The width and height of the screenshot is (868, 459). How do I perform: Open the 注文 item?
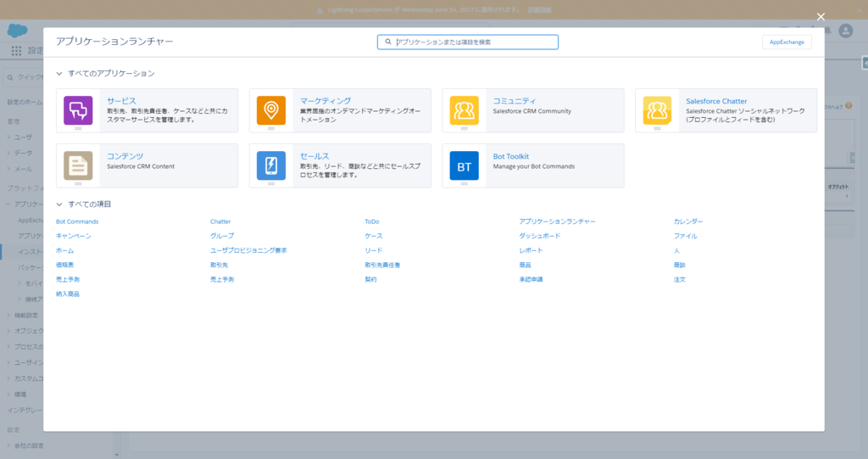[x=680, y=279]
